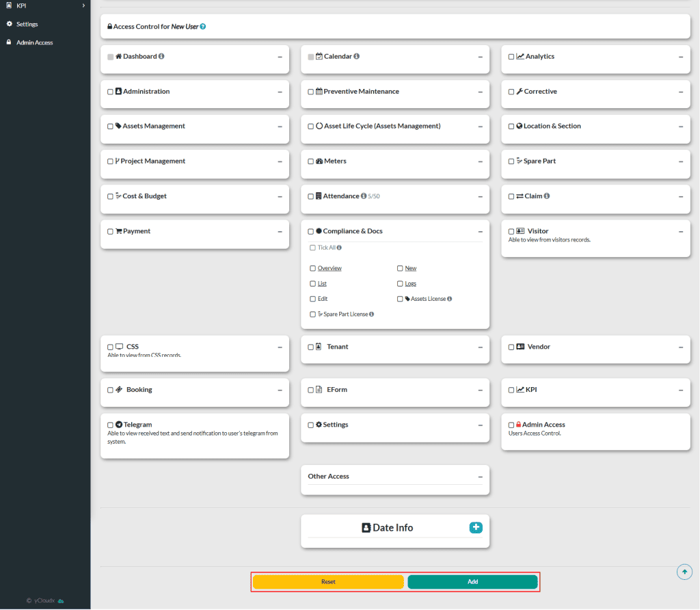Enable the Analytics access checkbox
The width and height of the screenshot is (700, 610).
point(511,57)
